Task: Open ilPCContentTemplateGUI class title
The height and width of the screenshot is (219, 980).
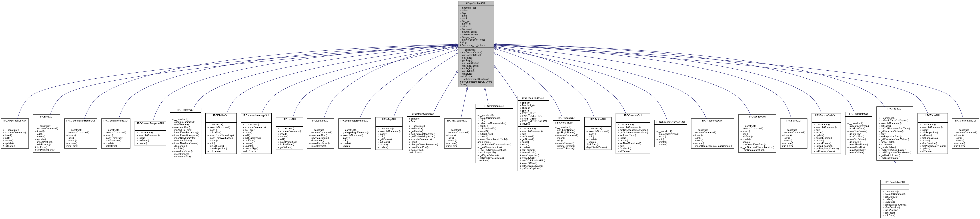Action: [150, 123]
